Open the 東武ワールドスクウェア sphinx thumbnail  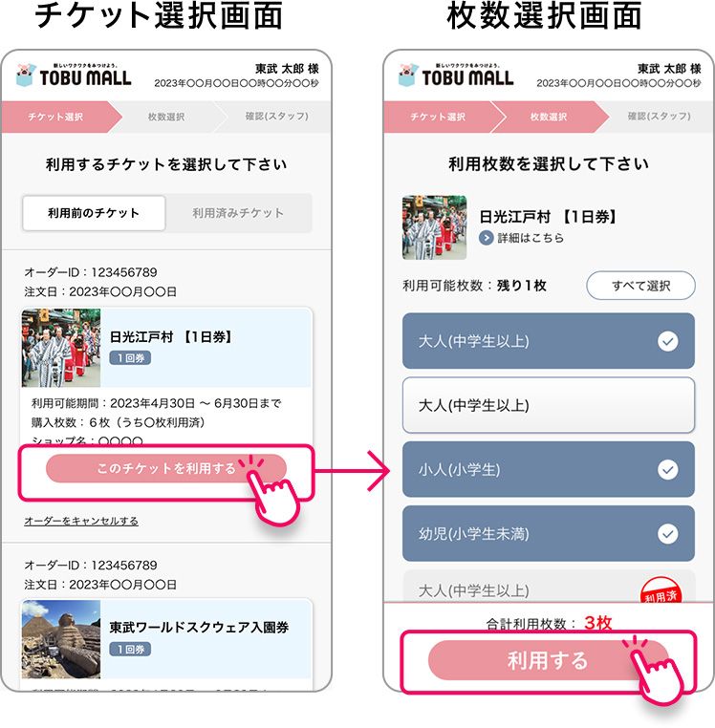tap(61, 639)
